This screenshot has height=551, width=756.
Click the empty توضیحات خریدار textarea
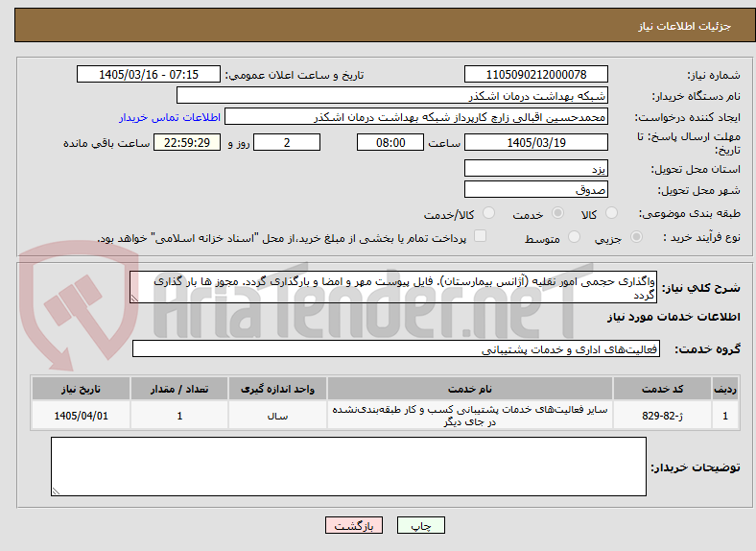coord(348,467)
